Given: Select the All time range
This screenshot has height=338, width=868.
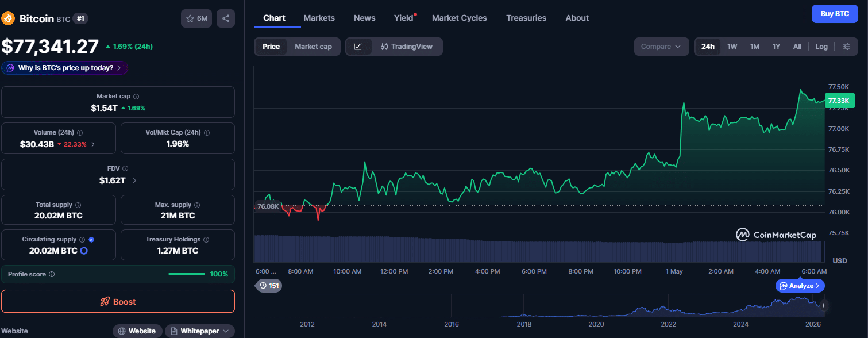Looking at the screenshot, I should pos(797,47).
